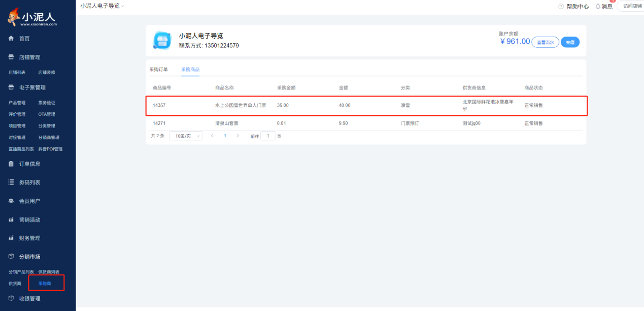Click the page number jump input field
The height and width of the screenshot is (311, 644).
(268, 136)
